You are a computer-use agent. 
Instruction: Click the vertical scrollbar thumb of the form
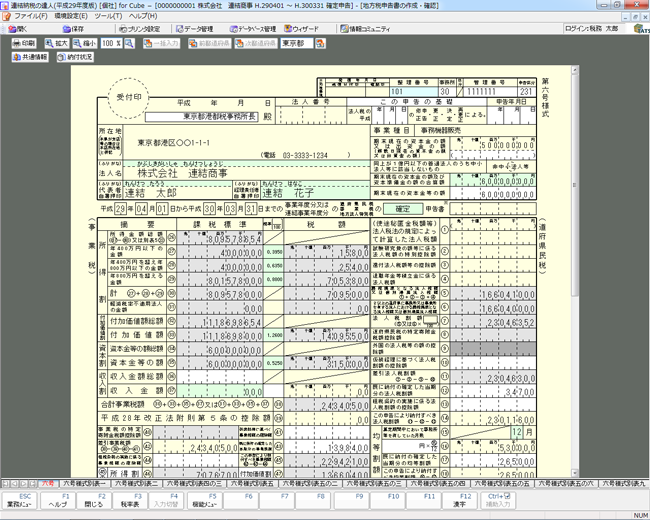pos(575,185)
